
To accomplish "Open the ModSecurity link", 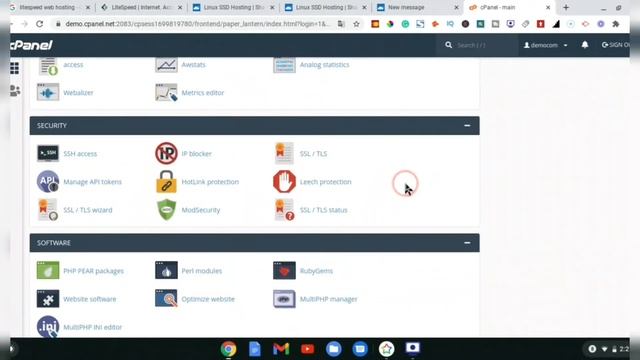I will 201,210.
